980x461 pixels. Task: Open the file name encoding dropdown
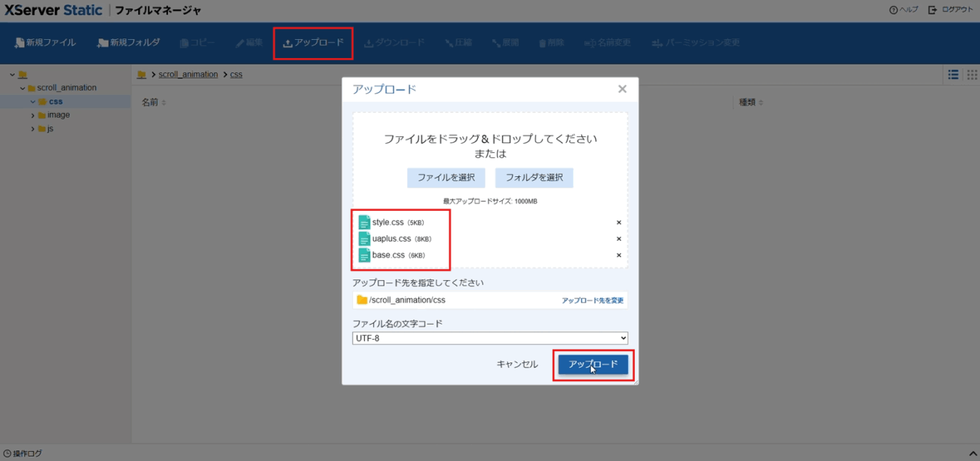click(490, 339)
